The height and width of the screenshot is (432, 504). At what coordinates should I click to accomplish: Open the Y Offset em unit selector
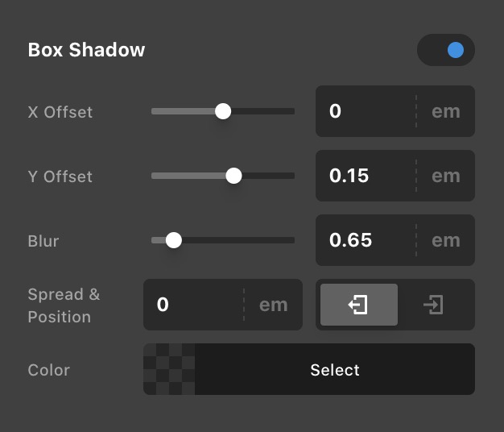446,176
